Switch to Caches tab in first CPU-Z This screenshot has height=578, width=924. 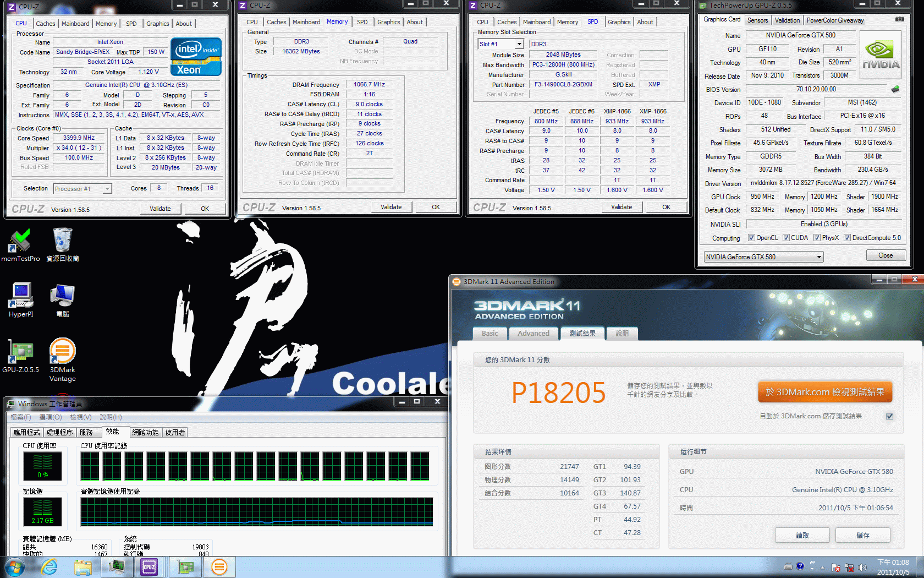(46, 24)
